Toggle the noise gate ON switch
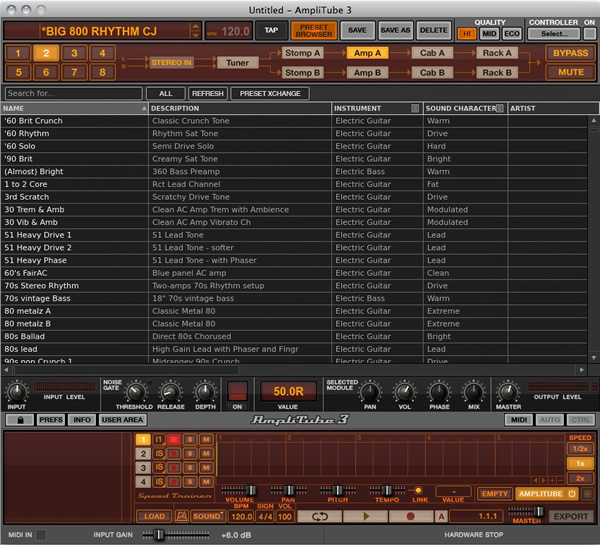Screen dimensions: 600x545 237,392
